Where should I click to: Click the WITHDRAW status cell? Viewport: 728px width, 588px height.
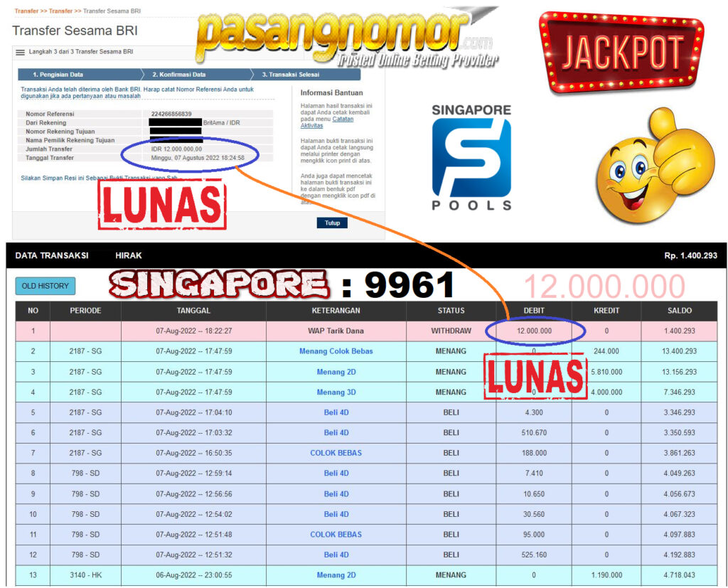tap(451, 331)
